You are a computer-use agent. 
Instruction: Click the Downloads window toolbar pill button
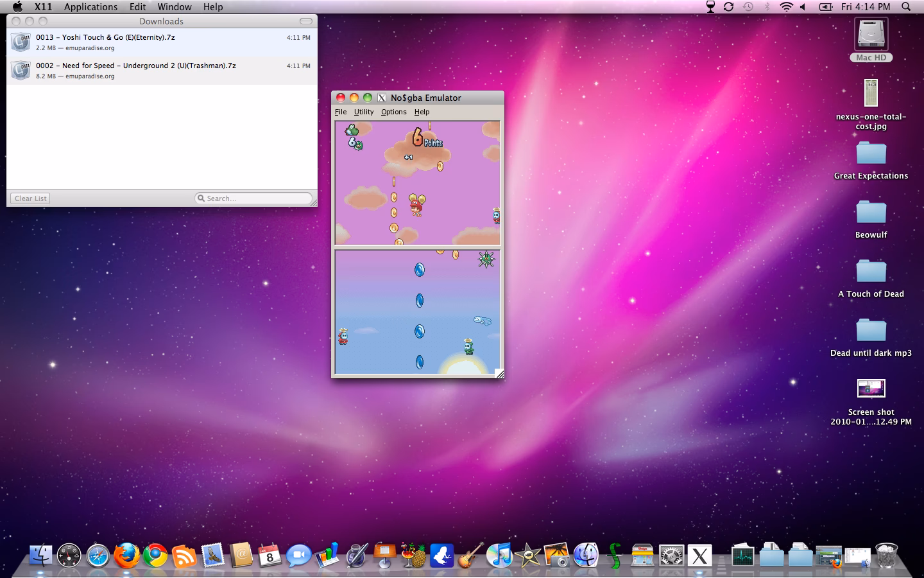tap(306, 21)
